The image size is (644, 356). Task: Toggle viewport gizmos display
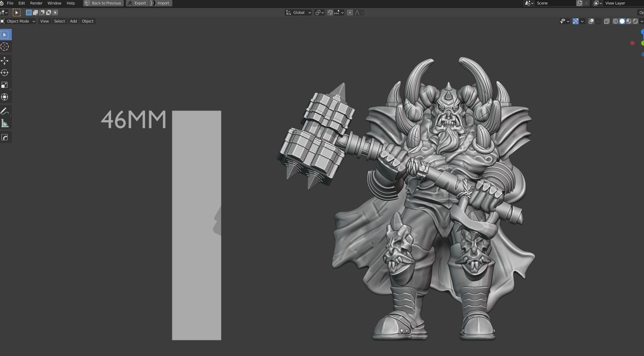coord(576,21)
